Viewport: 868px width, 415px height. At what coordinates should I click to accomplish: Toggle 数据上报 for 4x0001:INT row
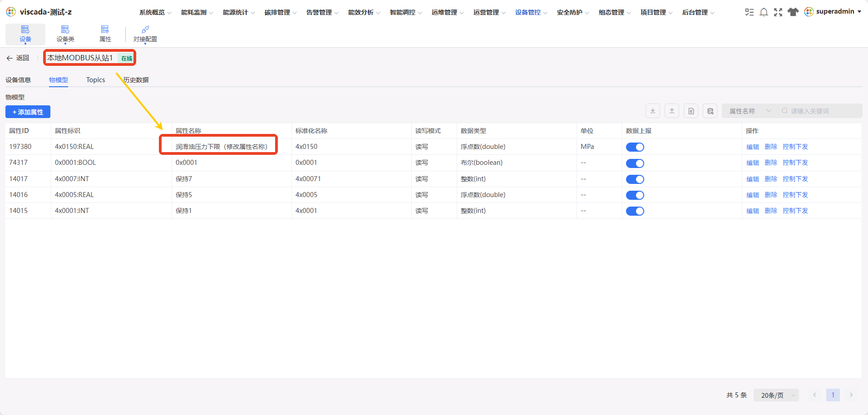pyautogui.click(x=635, y=211)
